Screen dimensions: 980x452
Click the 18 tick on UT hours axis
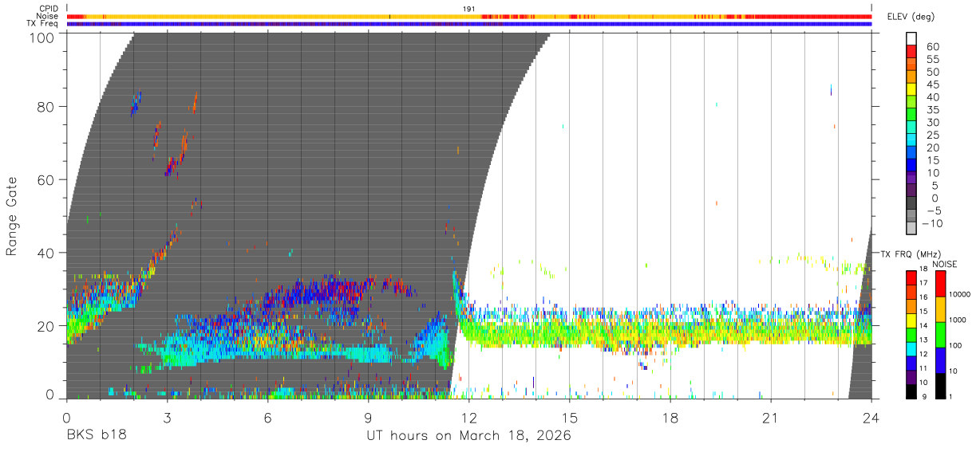click(x=670, y=417)
